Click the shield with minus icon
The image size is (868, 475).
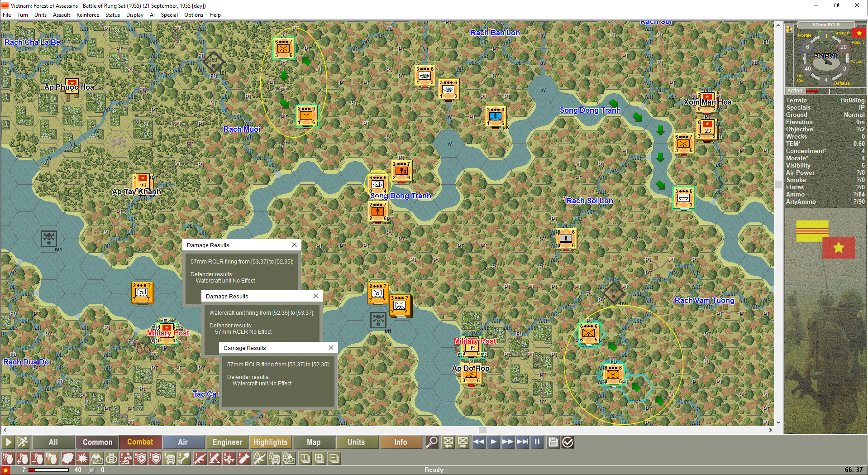pos(155,458)
